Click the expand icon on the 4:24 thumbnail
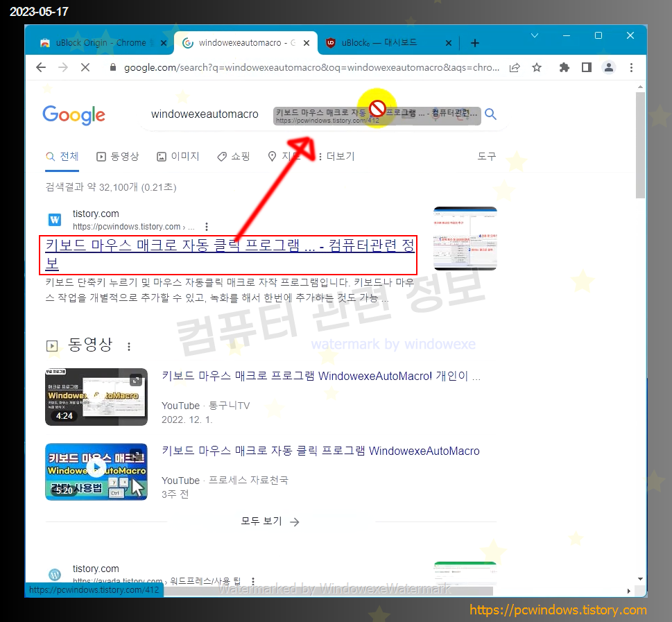Image resolution: width=672 pixels, height=622 pixels. point(136,379)
